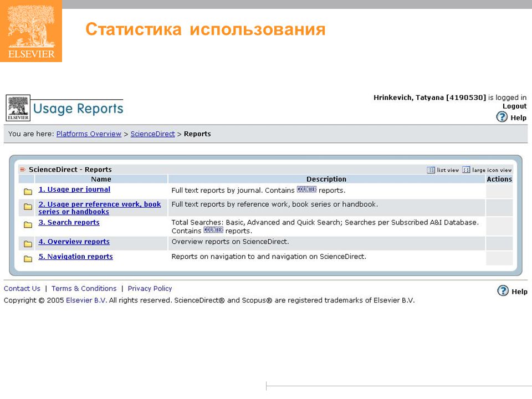The image size is (532, 399).
Task: Click the Actions column header
Action: pyautogui.click(x=499, y=179)
